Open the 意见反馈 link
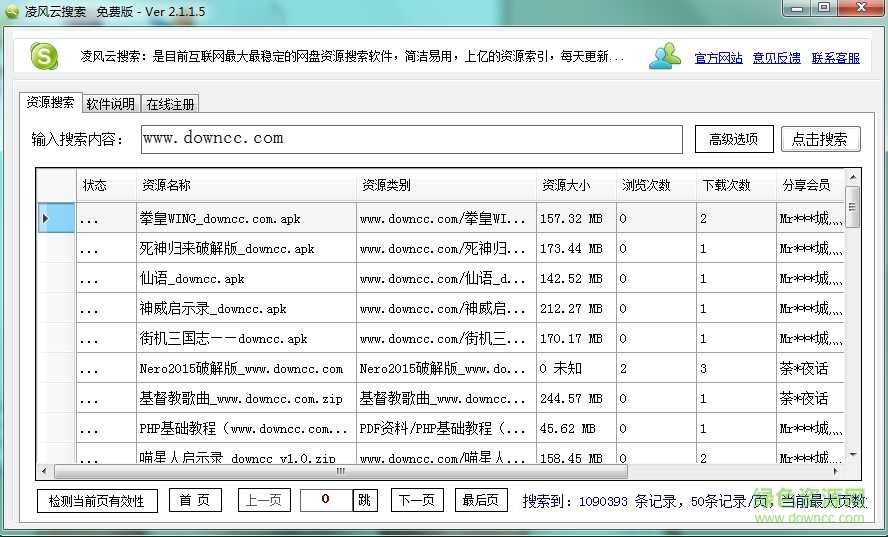888x537 pixels. (x=776, y=58)
